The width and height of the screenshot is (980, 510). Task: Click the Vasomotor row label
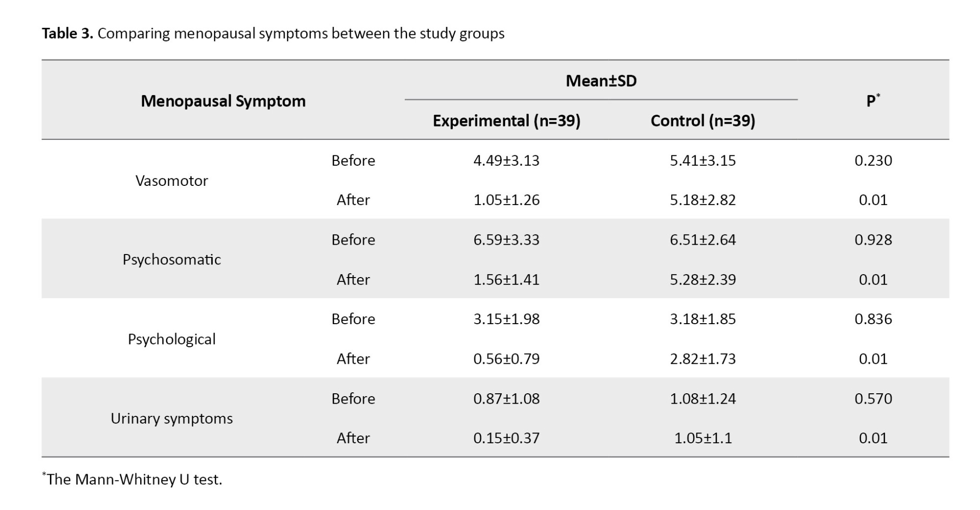pyautogui.click(x=171, y=181)
